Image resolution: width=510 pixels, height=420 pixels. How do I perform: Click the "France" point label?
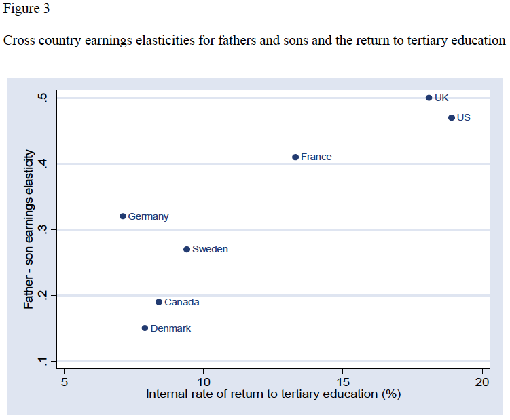coord(316,157)
